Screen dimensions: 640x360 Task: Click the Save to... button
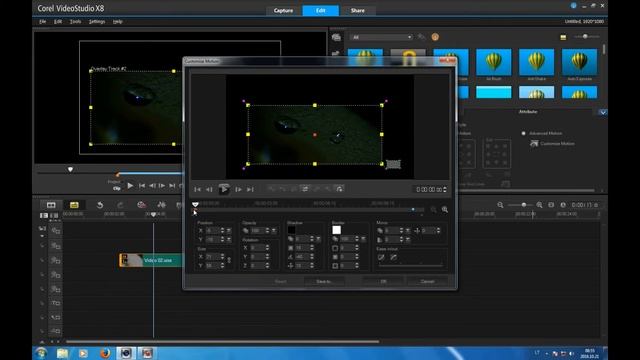(x=324, y=281)
